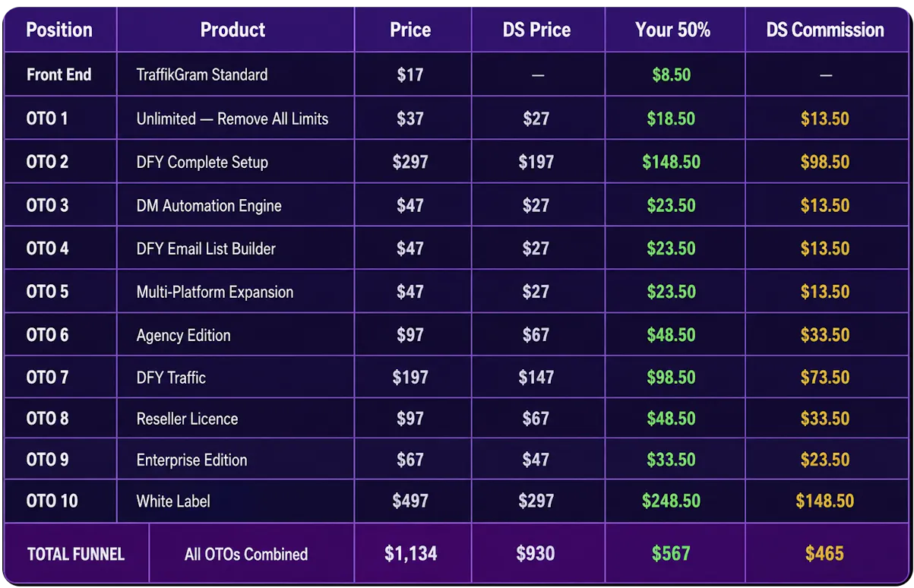
Task: Select the DFY Email List Builder row
Action: [x=457, y=248]
